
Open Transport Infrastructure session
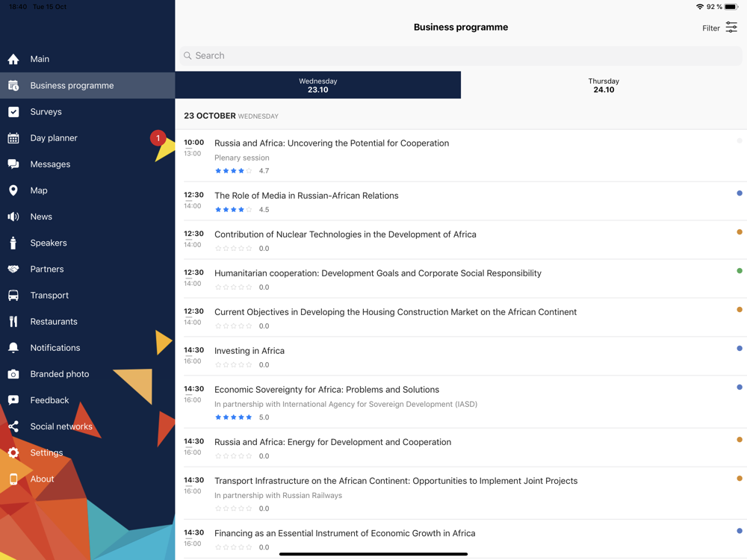461,494
